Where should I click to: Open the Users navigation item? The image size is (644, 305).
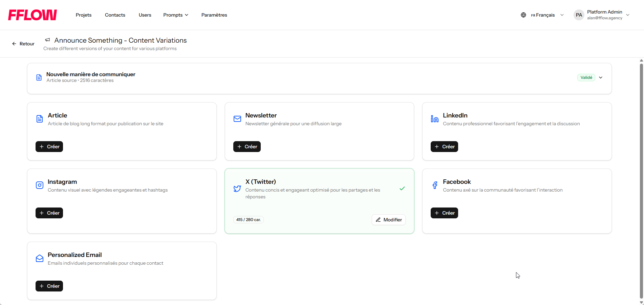[145, 15]
